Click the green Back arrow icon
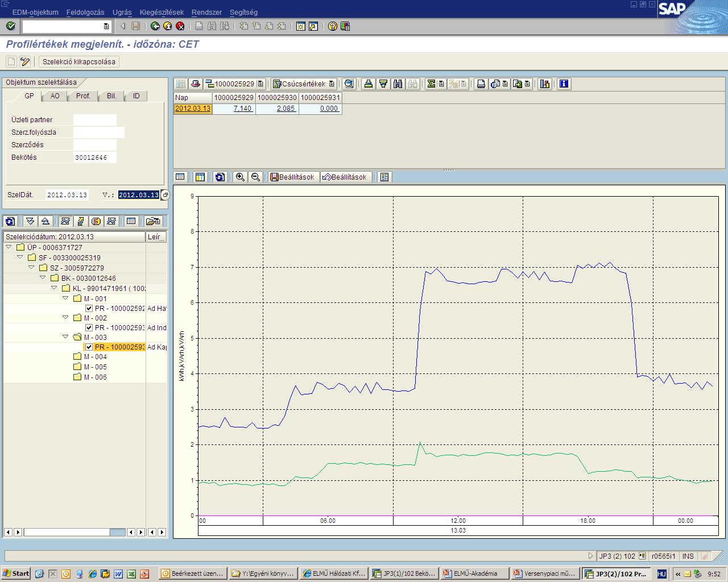Image resolution: width=728 pixels, height=582 pixels. [155, 26]
